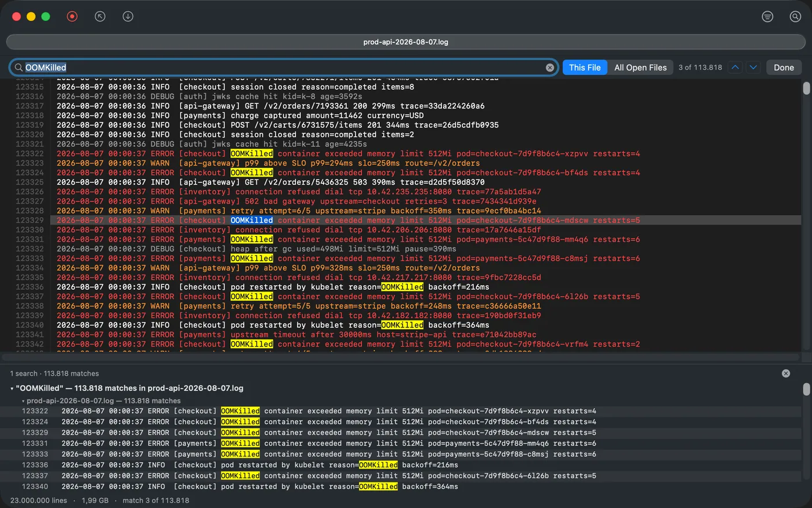The width and height of the screenshot is (812, 508).
Task: Click the Done button
Action: (784, 67)
